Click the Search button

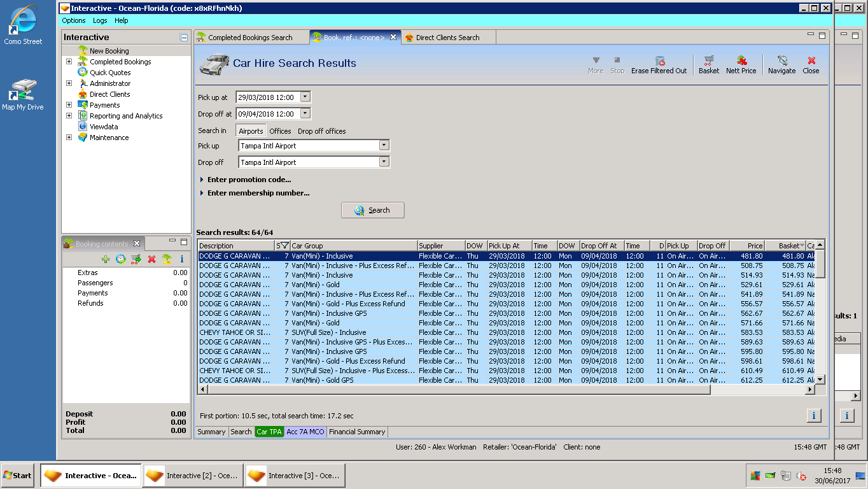pyautogui.click(x=373, y=210)
